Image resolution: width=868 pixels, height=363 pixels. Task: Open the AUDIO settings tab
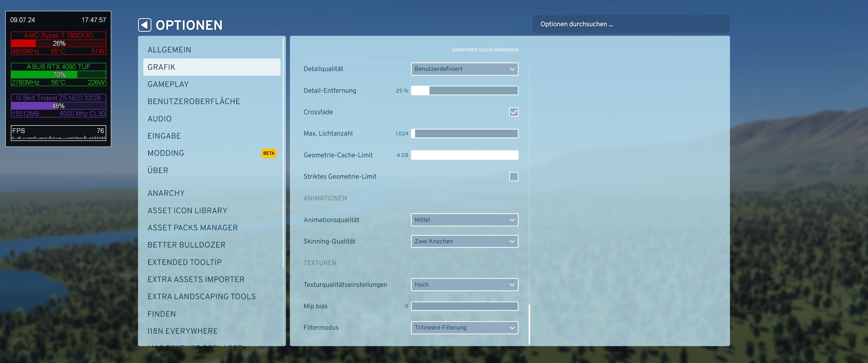click(159, 119)
